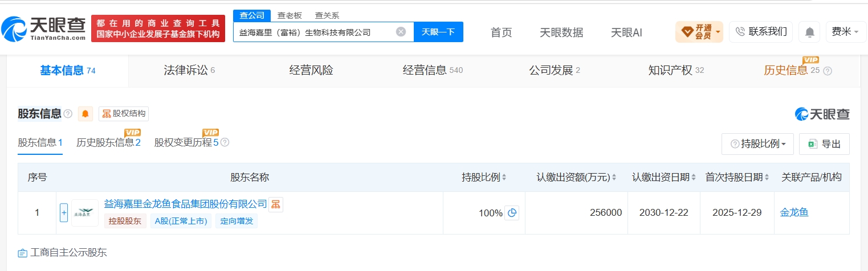Image resolution: width=868 pixels, height=271 pixels.
Task: Open equity structure icon beside shareholder name
Action: pos(276,204)
